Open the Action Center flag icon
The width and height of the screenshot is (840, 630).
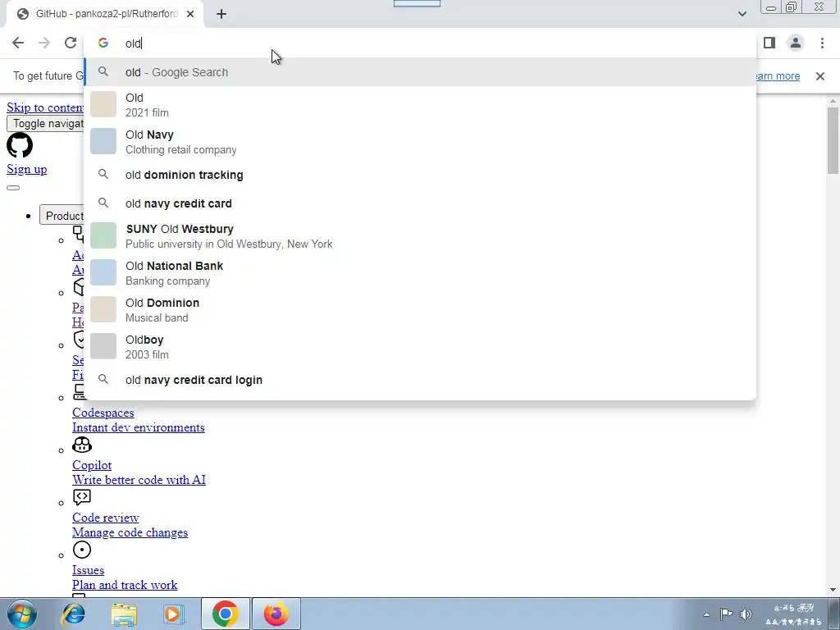coord(726,614)
